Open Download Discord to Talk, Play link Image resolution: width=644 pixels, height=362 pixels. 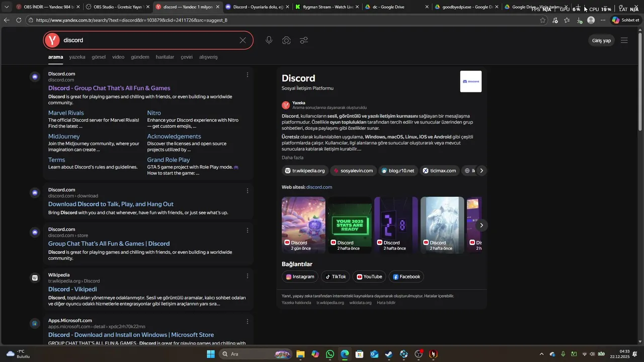point(111,204)
